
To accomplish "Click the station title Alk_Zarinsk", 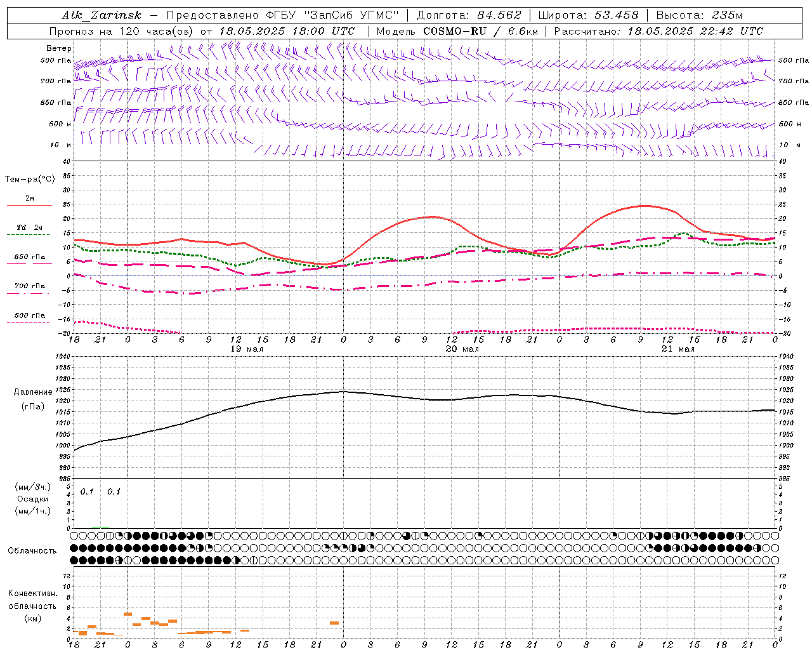I will click(101, 15).
